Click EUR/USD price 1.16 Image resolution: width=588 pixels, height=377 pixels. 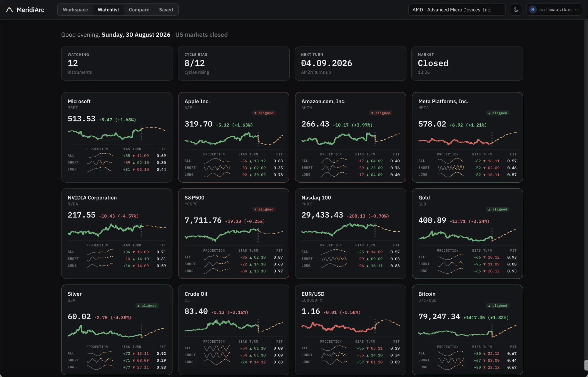coord(310,312)
